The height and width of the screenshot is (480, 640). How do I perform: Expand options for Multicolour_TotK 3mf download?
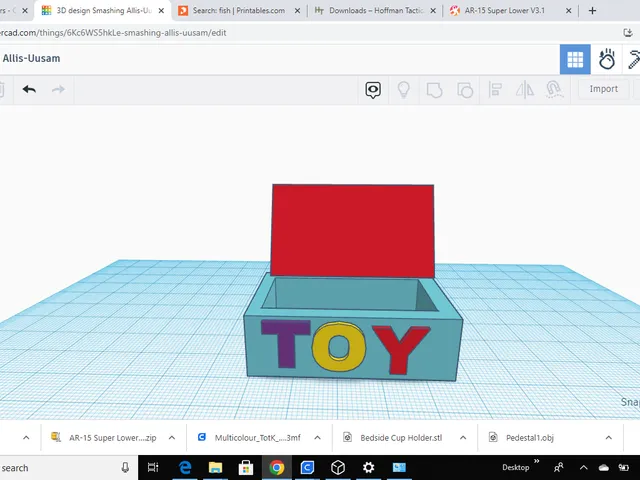tap(318, 438)
